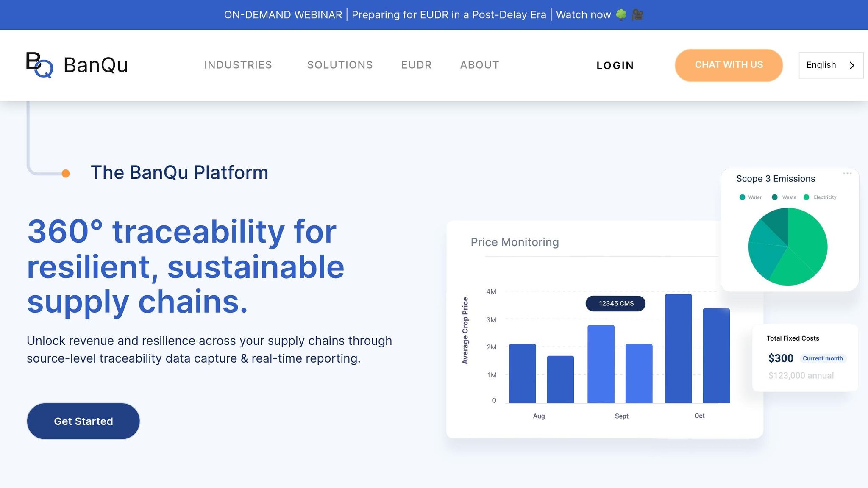Viewport: 868px width, 488px height.
Task: Go to the EUDR page
Action: click(416, 65)
